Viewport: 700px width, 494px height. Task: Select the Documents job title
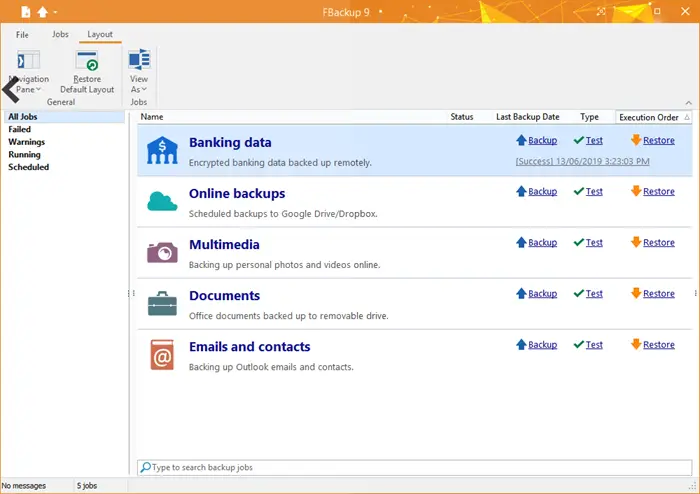coord(224,295)
